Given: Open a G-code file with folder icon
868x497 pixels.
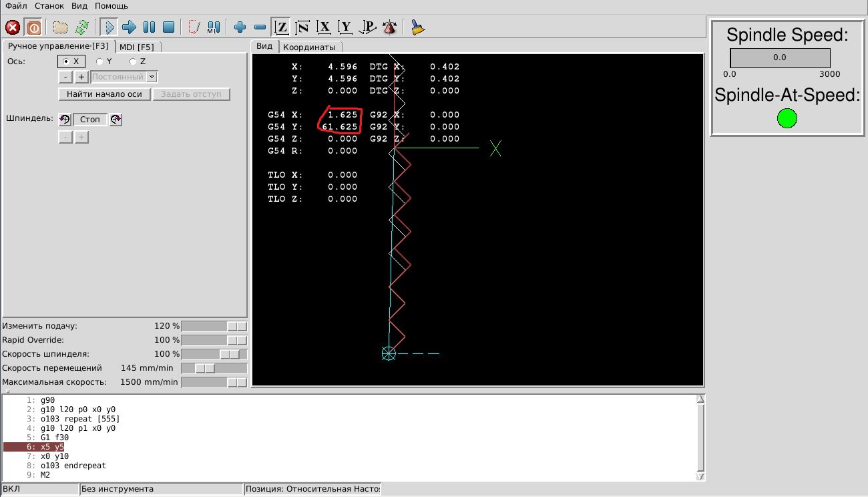Looking at the screenshot, I should tap(61, 27).
